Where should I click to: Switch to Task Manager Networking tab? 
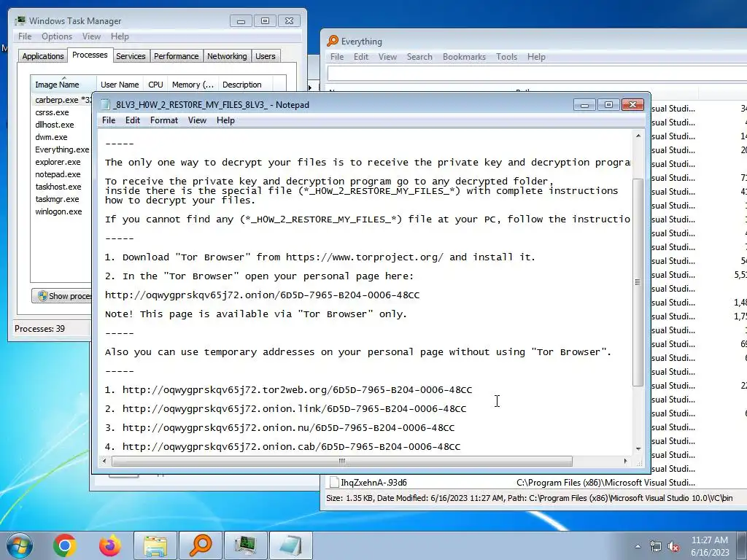pos(227,56)
